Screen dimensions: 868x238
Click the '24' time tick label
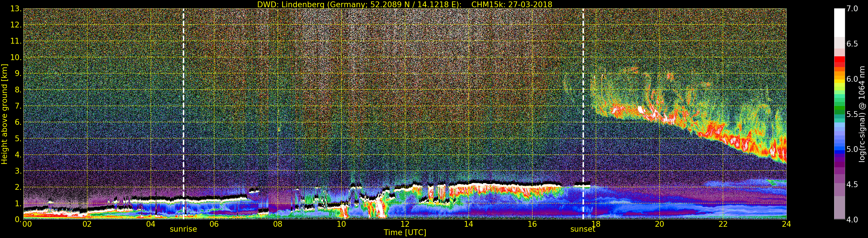click(x=786, y=224)
